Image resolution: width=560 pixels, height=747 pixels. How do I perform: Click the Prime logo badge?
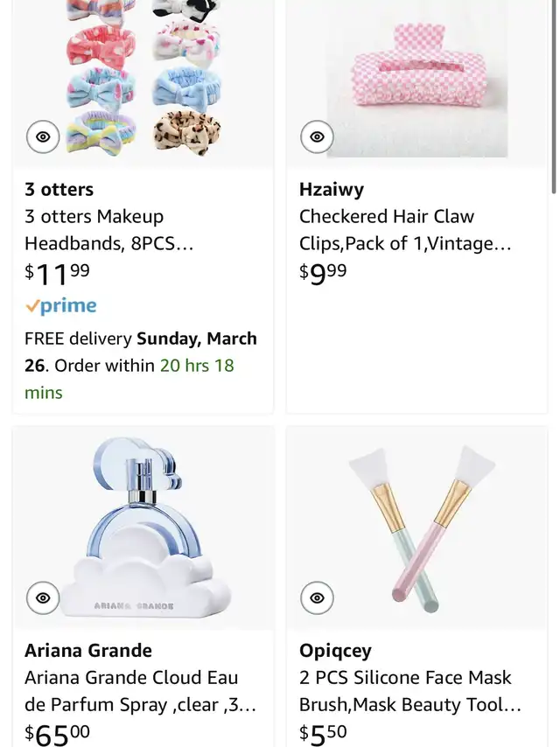pos(61,306)
